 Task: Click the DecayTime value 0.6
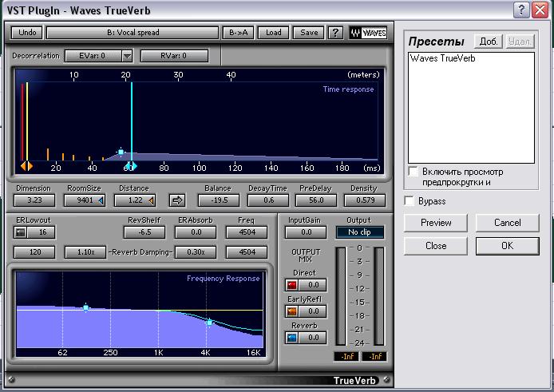click(x=268, y=200)
